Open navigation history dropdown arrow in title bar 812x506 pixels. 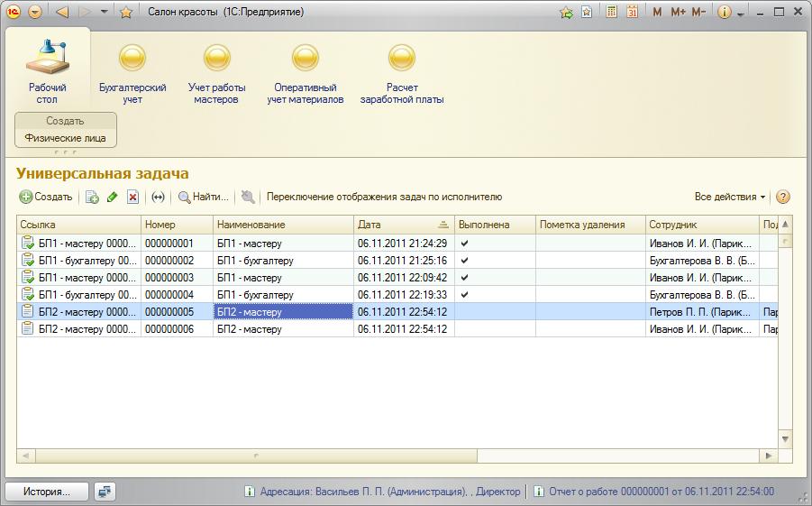point(104,12)
